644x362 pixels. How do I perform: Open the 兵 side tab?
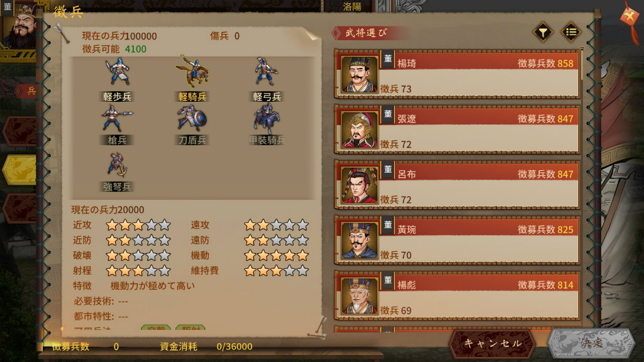pyautogui.click(x=25, y=90)
